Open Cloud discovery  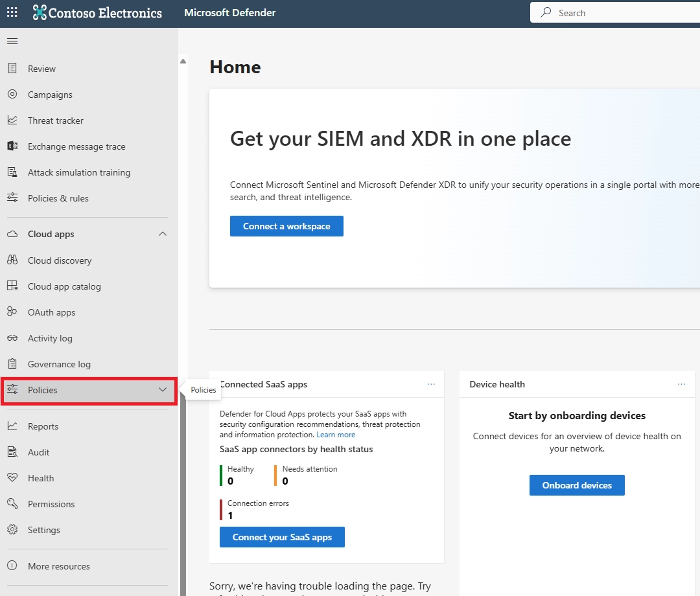tap(60, 260)
